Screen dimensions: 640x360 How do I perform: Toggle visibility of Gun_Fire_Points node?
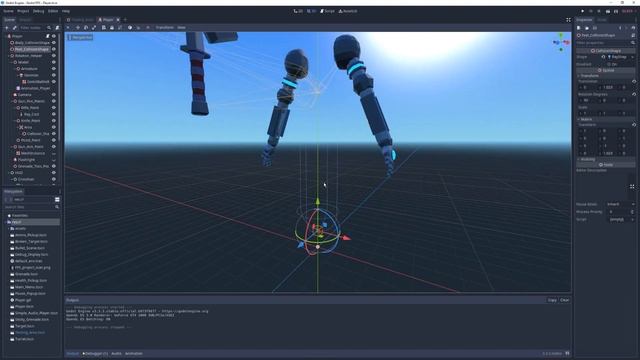(x=53, y=101)
